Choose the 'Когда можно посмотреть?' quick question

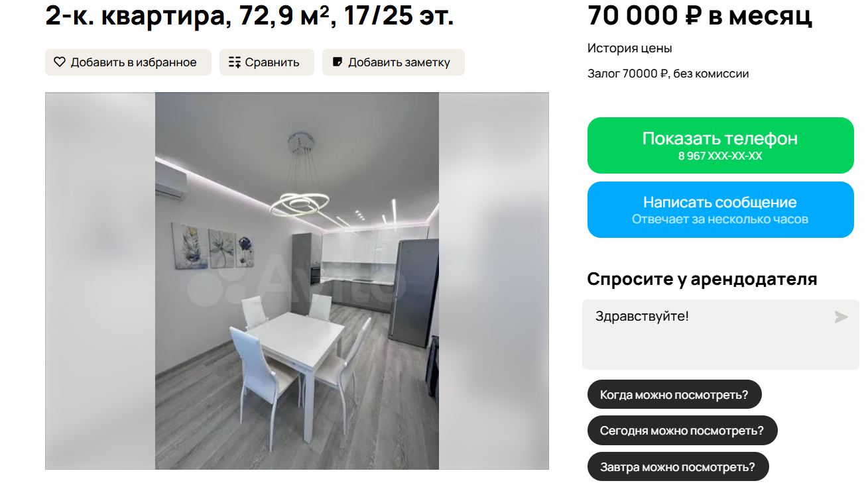pyautogui.click(x=674, y=395)
